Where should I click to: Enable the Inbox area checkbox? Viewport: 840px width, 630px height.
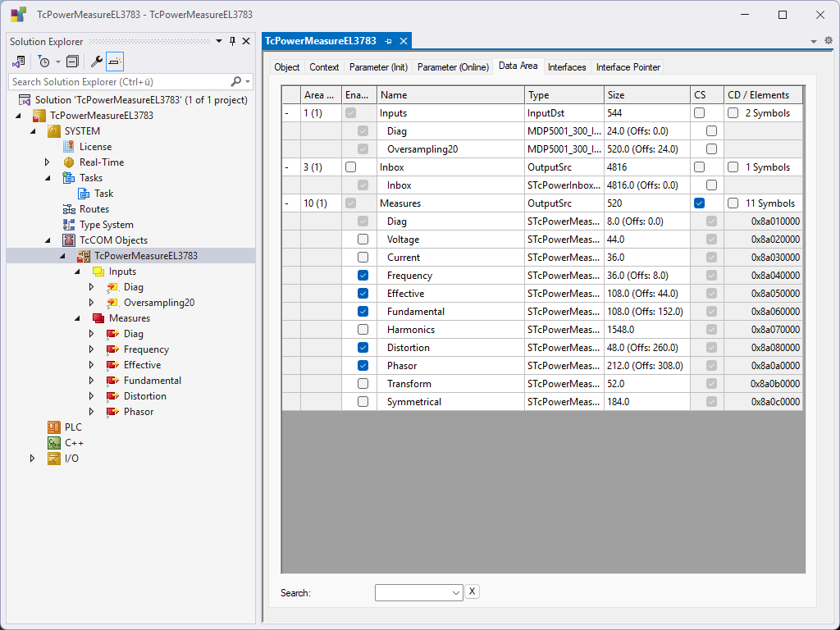(350, 167)
